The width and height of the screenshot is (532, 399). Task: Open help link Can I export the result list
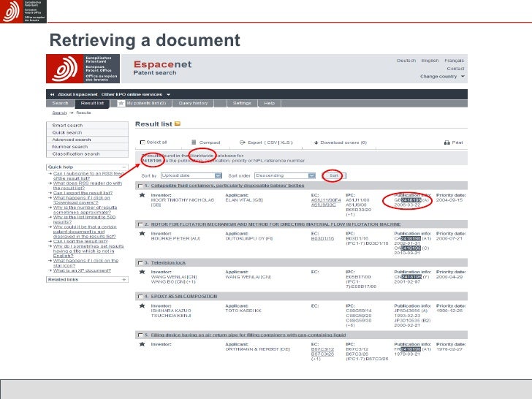click(83, 193)
